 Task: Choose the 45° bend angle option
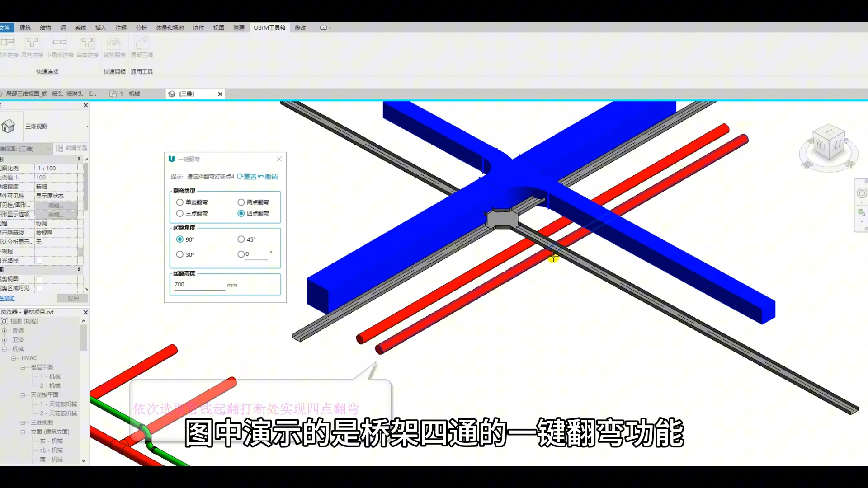click(241, 239)
